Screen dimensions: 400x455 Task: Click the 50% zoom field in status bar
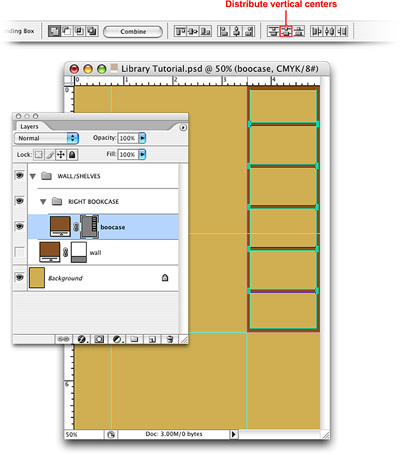tap(84, 434)
